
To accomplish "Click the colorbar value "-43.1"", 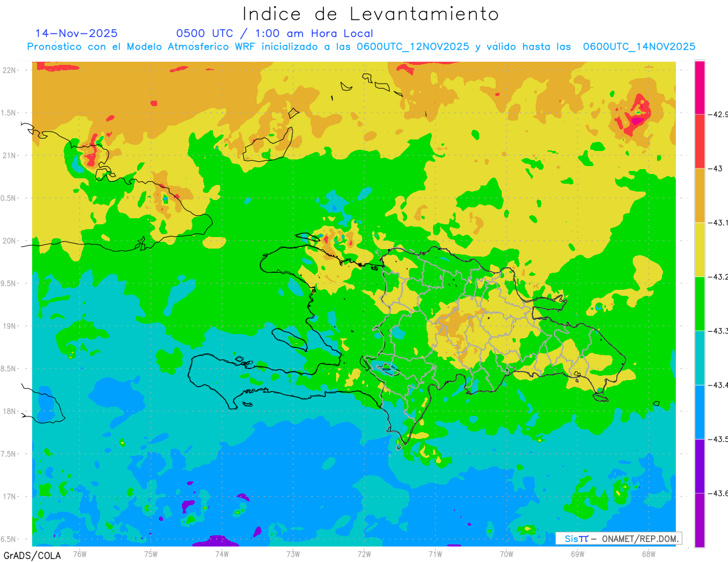I will [x=718, y=222].
